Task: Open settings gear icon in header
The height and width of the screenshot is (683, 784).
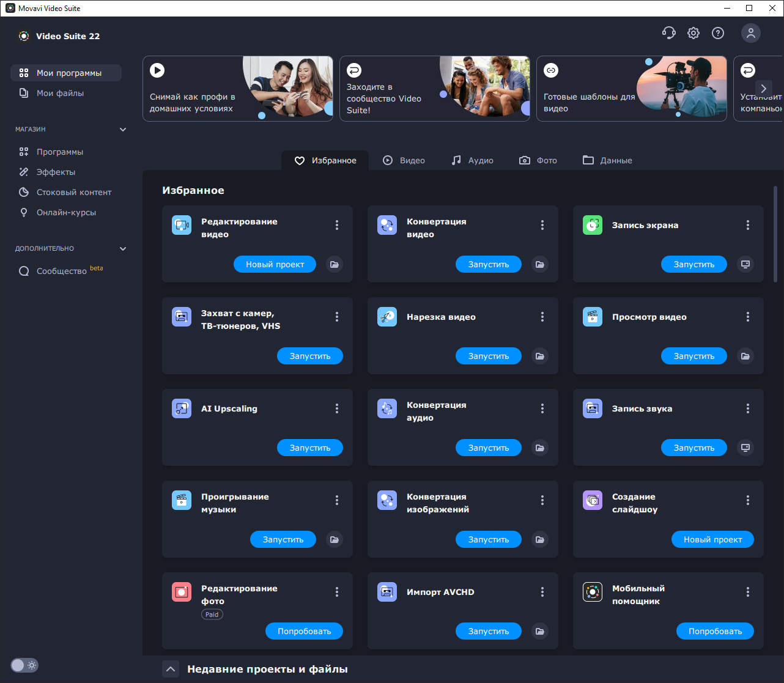Action: [693, 33]
